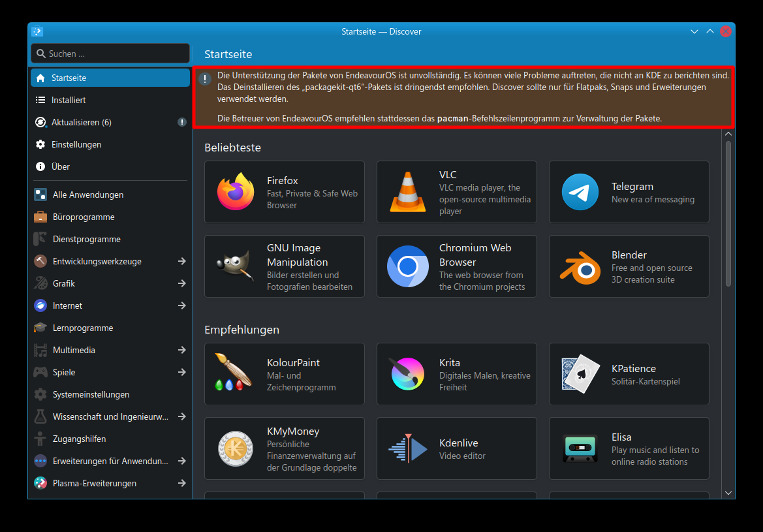Open the Blender app card title

pos(629,255)
